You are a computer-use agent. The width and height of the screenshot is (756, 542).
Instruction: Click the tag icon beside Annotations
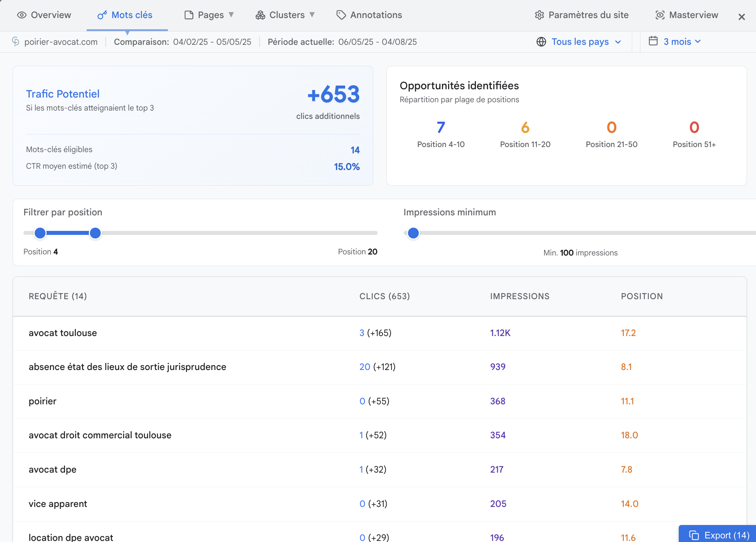tap(341, 15)
